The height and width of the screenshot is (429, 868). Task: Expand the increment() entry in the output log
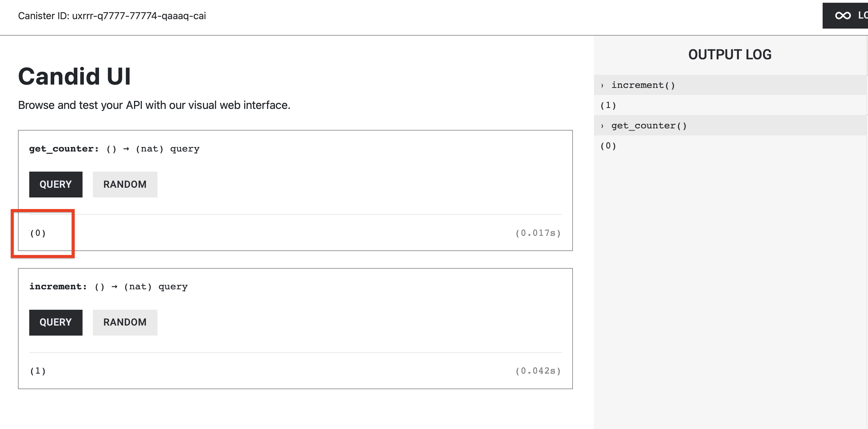coord(644,85)
